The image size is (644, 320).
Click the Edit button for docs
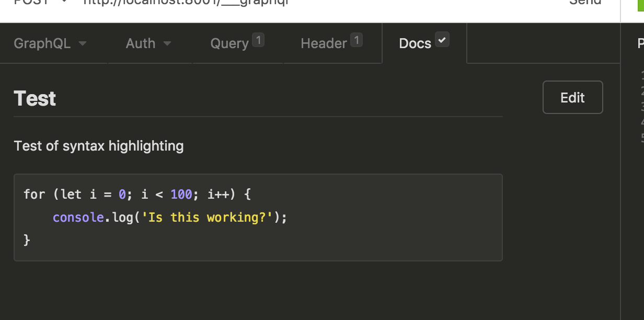[573, 97]
